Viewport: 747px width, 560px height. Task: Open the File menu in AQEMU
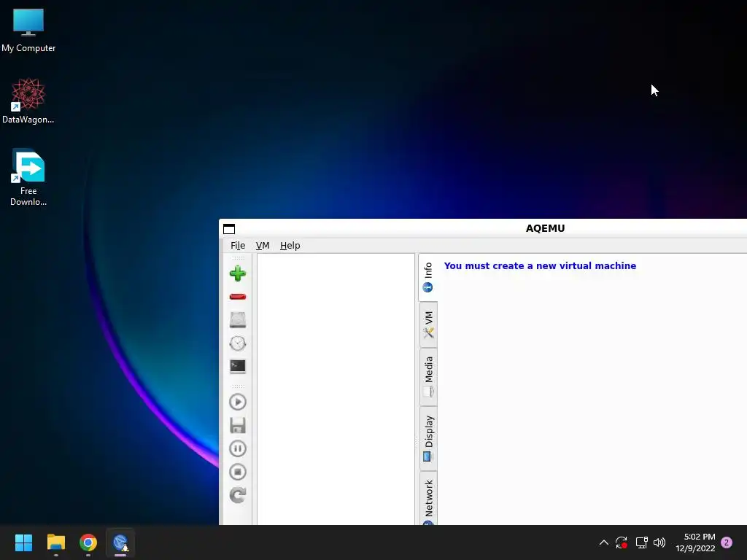238,245
